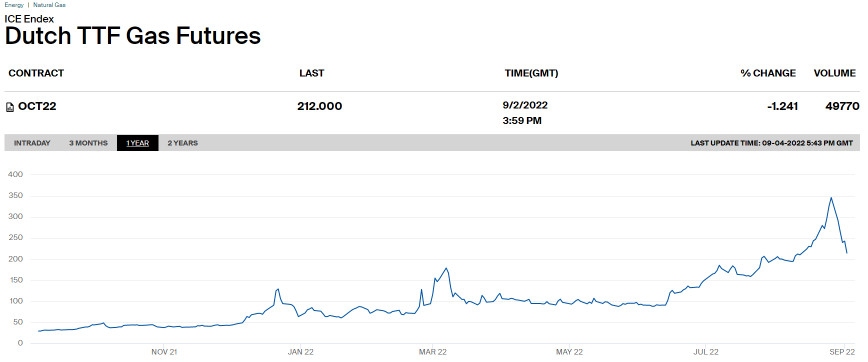Click the JAN 22 x-axis label
The width and height of the screenshot is (868, 362).
[300, 352]
